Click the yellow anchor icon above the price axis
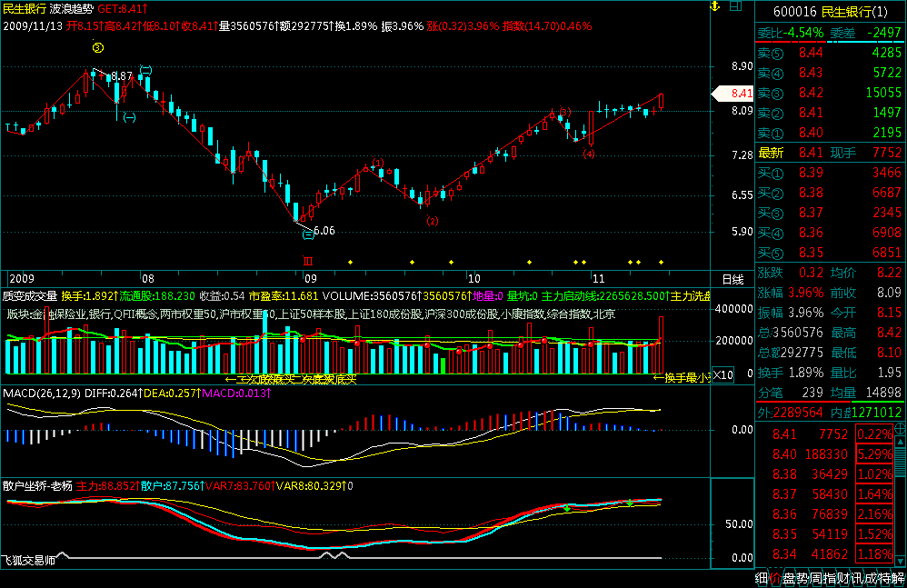 pyautogui.click(x=715, y=6)
